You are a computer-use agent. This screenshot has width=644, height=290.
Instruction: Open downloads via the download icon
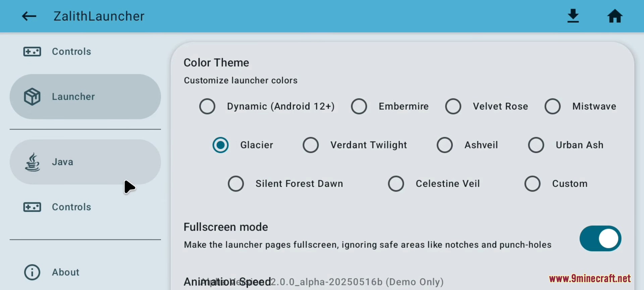[573, 16]
